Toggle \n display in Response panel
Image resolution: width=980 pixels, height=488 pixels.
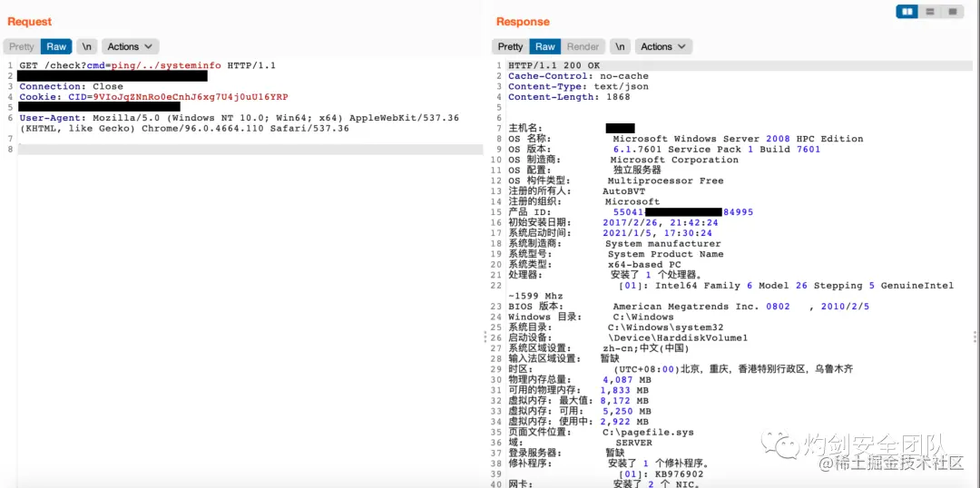pyautogui.click(x=620, y=46)
